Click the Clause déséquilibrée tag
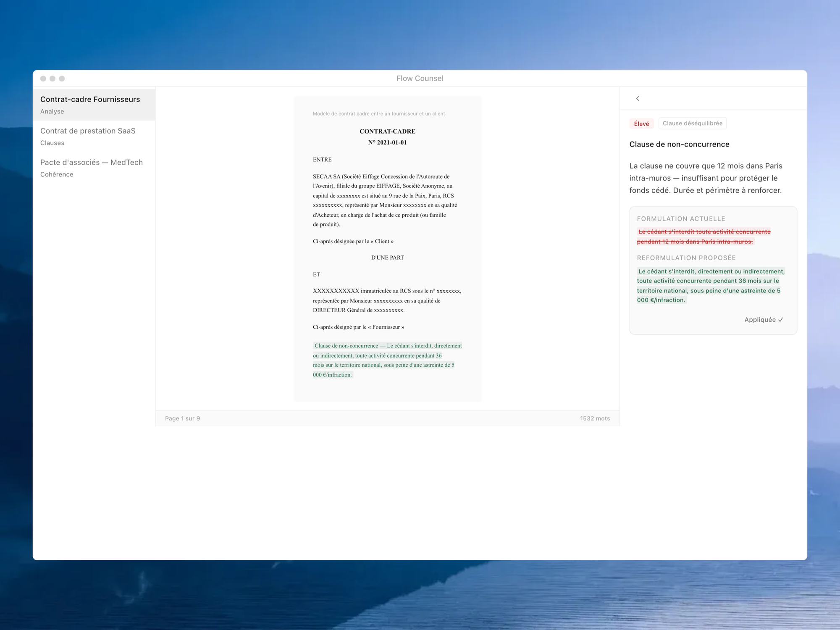The height and width of the screenshot is (630, 840). click(693, 123)
